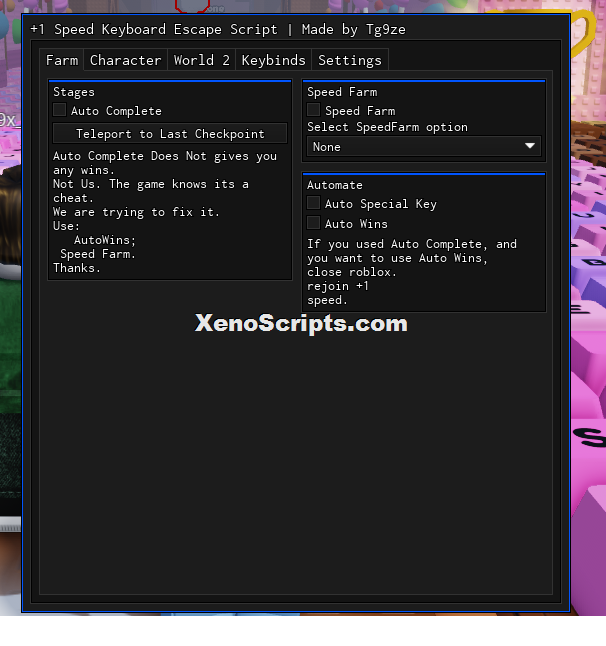The image size is (606, 646).
Task: Switch to the Farm tab
Action: (62, 60)
